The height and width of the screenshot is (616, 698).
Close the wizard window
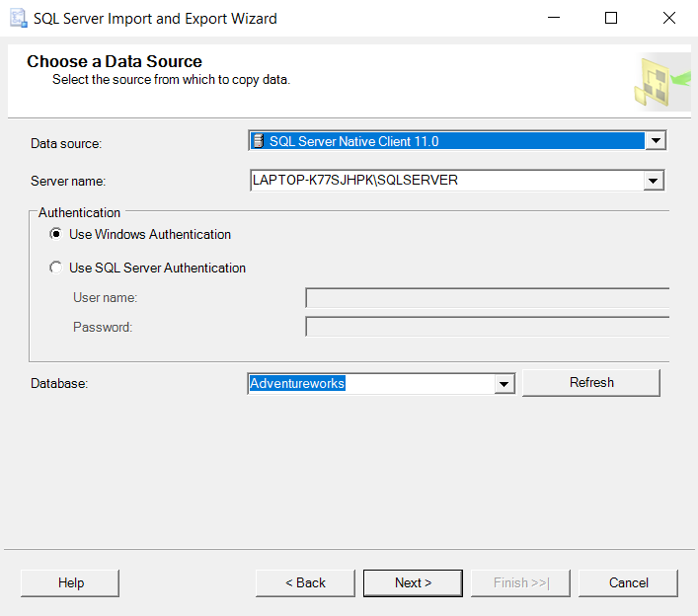coord(669,18)
